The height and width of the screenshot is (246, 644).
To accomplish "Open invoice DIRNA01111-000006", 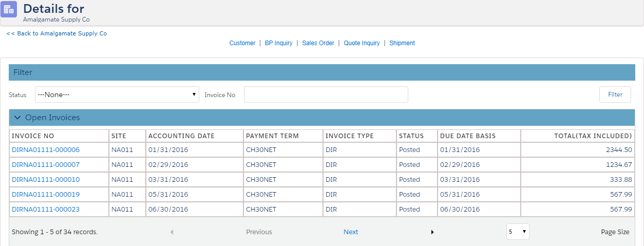I will (46, 150).
